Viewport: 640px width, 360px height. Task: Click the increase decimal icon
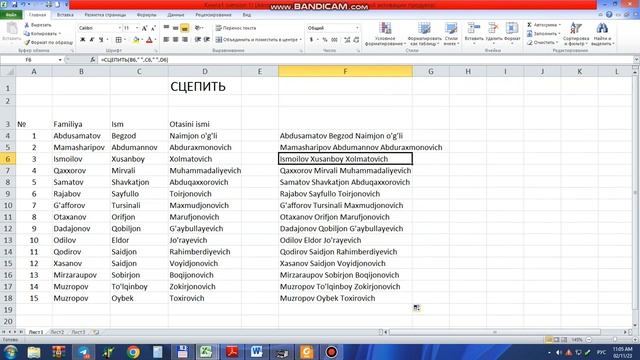[x=347, y=40]
